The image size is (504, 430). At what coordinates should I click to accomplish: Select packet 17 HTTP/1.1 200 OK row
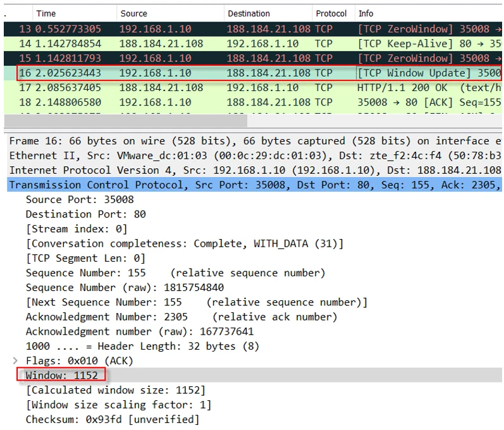point(253,87)
